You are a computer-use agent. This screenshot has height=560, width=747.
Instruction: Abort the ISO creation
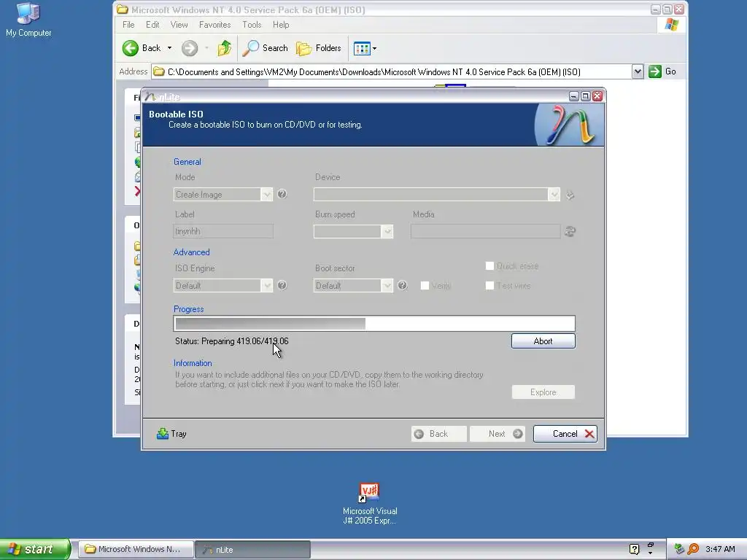pyautogui.click(x=543, y=341)
